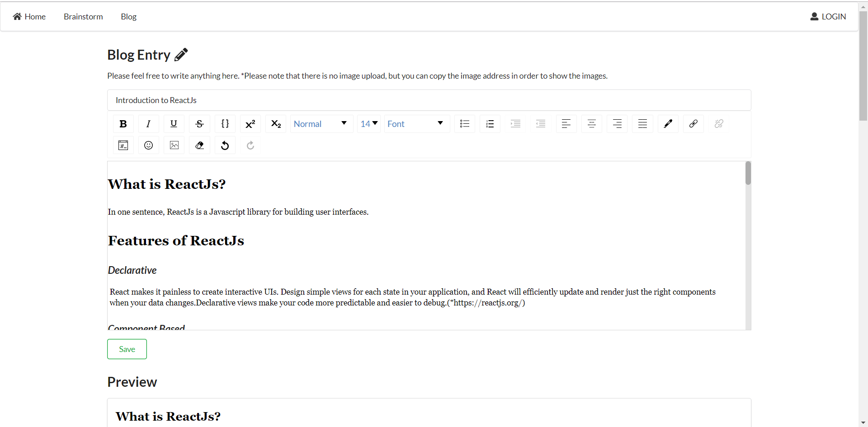Open the Font family dropdown
This screenshot has height=427, width=868.
click(417, 124)
